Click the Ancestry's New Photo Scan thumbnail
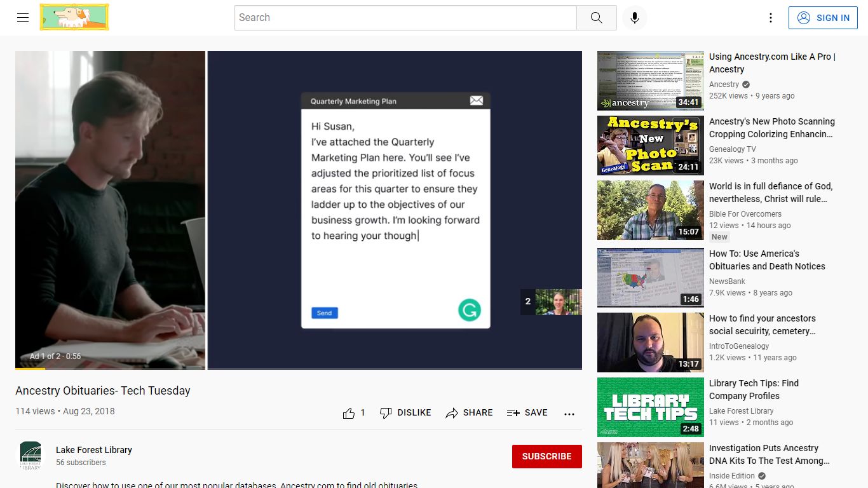The width and height of the screenshot is (868, 488). (x=651, y=146)
